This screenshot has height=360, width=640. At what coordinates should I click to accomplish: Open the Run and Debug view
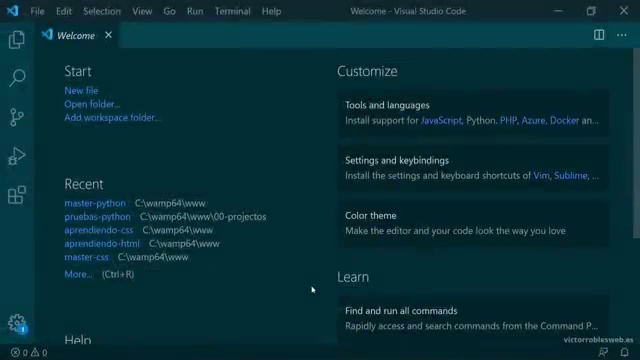click(17, 156)
